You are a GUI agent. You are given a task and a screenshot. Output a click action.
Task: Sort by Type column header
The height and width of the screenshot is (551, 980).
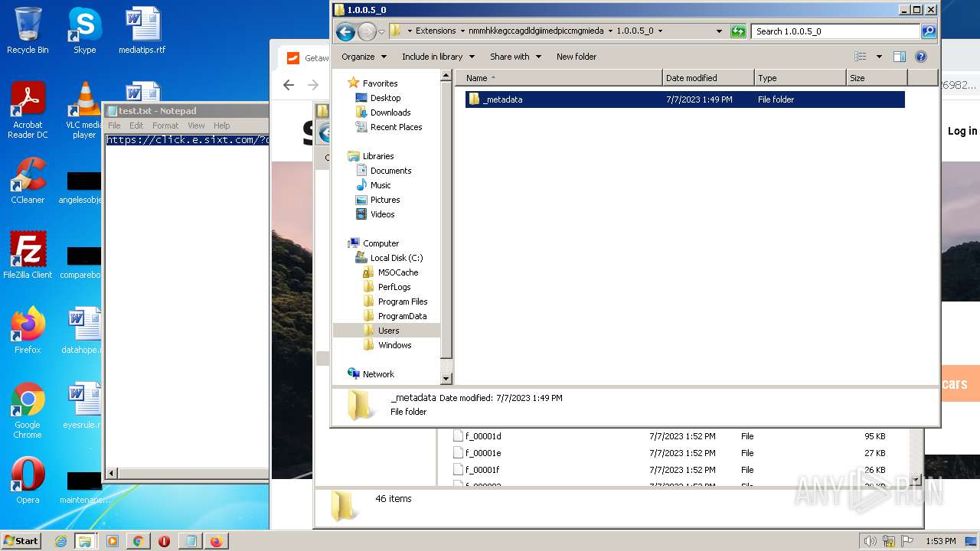click(800, 78)
